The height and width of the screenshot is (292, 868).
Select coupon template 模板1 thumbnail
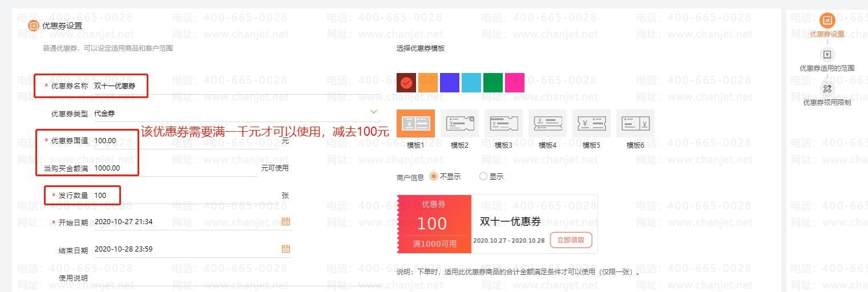(415, 123)
